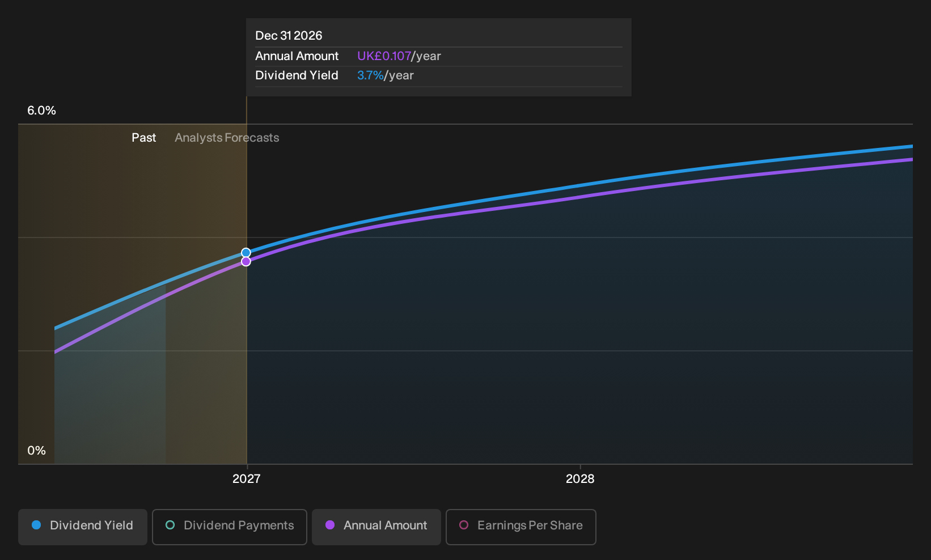Enable the Earnings Per Share series
This screenshot has height=560, width=931.
coord(521,527)
